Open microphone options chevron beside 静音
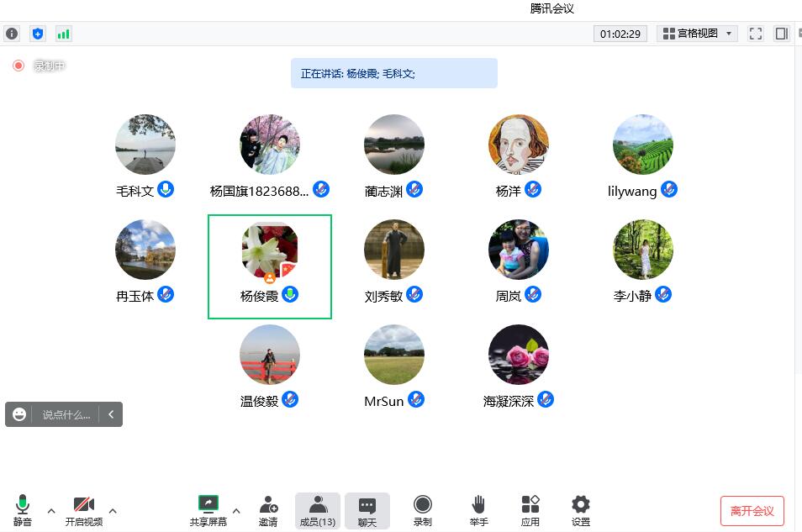The width and height of the screenshot is (802, 532). [x=51, y=510]
